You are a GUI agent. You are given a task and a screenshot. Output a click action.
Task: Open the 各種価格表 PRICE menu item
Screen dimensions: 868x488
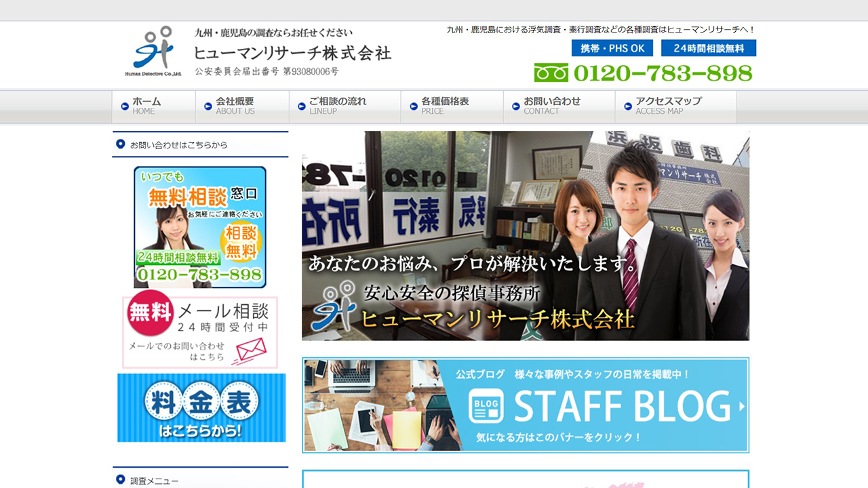click(x=448, y=106)
